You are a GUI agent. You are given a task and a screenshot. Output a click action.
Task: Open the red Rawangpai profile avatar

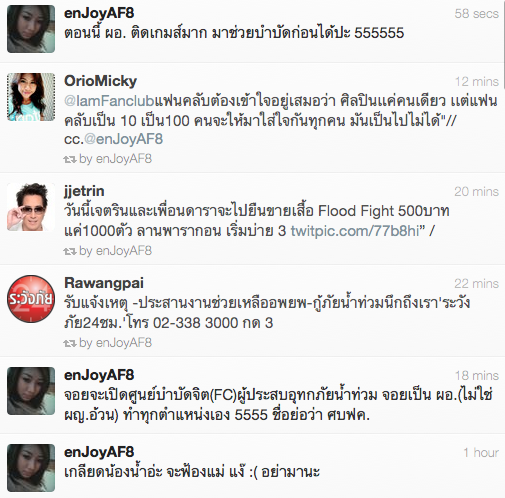click(31, 299)
